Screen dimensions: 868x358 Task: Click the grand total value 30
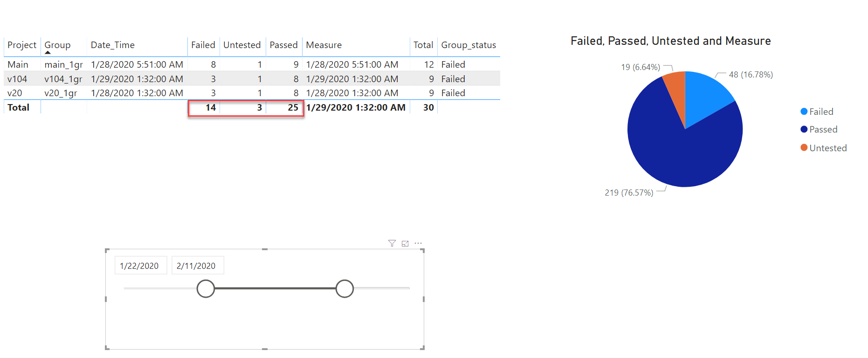point(428,107)
